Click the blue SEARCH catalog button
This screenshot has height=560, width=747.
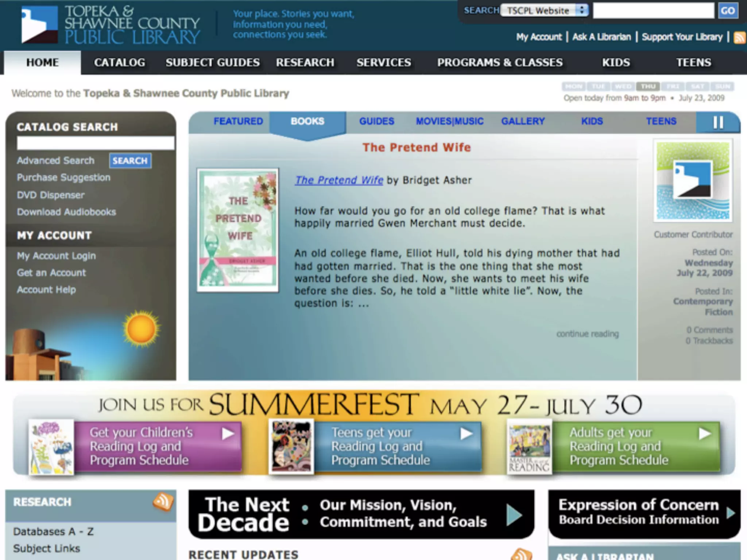pyautogui.click(x=130, y=161)
